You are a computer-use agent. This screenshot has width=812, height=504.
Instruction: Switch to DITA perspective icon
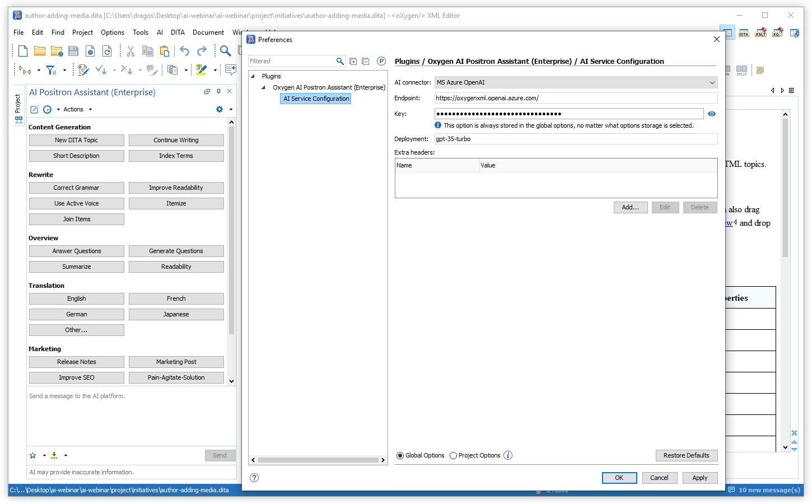pyautogui.click(x=744, y=33)
